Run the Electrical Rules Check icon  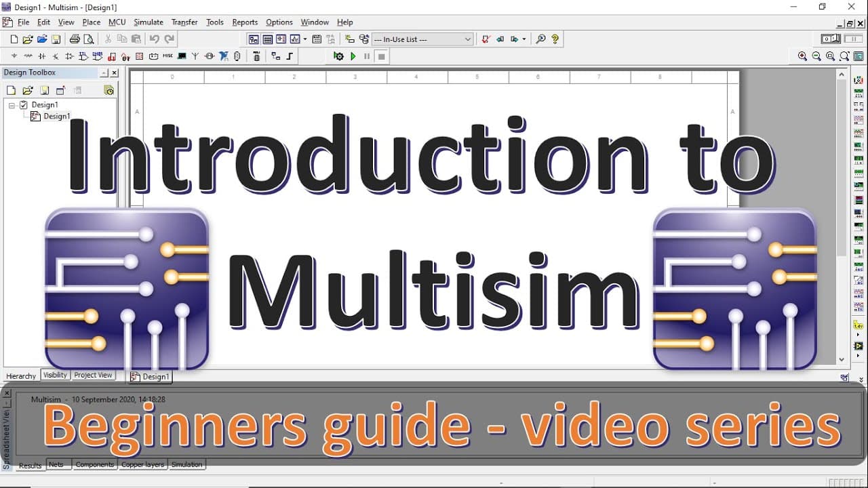(x=486, y=39)
